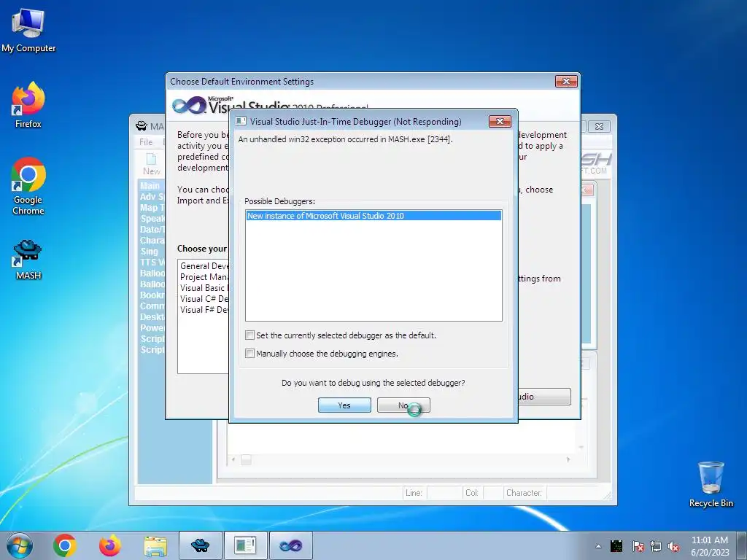Select 'Visual Basic' development settings item
The height and width of the screenshot is (560, 747).
tap(204, 287)
